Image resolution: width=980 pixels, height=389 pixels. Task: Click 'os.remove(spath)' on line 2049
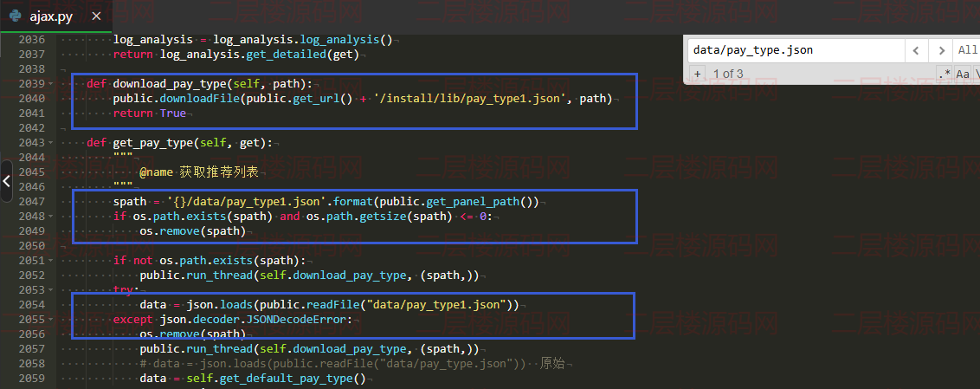(x=192, y=230)
